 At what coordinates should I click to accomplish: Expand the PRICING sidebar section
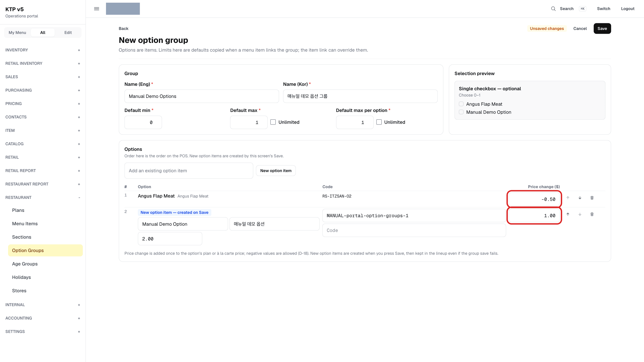click(x=43, y=104)
